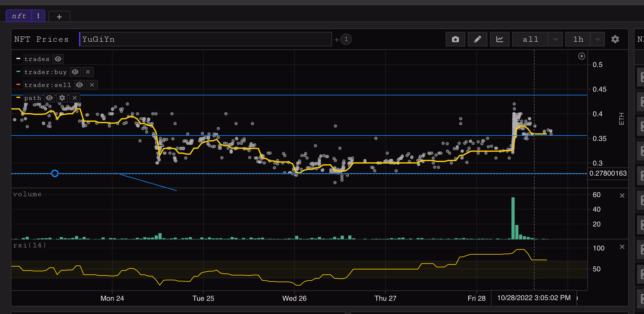This screenshot has height=314, width=644.
Task: Expand the 1h interval dropdown
Action: pyautogui.click(x=597, y=39)
